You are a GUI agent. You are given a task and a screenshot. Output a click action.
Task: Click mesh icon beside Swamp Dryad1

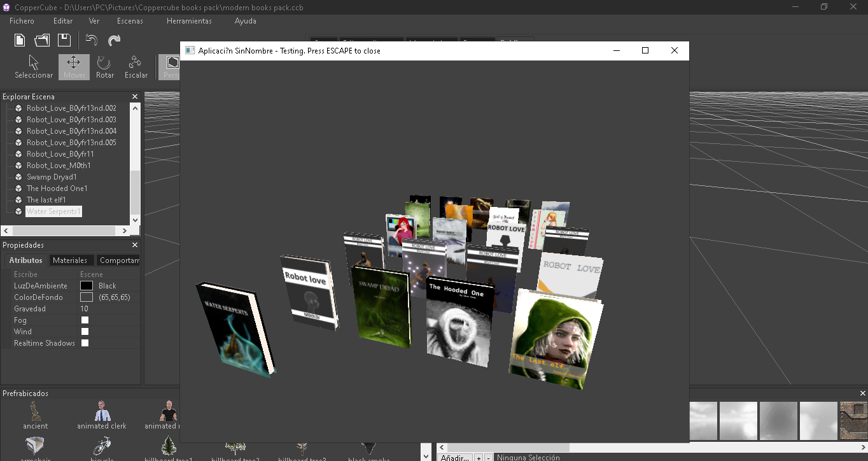tap(19, 177)
